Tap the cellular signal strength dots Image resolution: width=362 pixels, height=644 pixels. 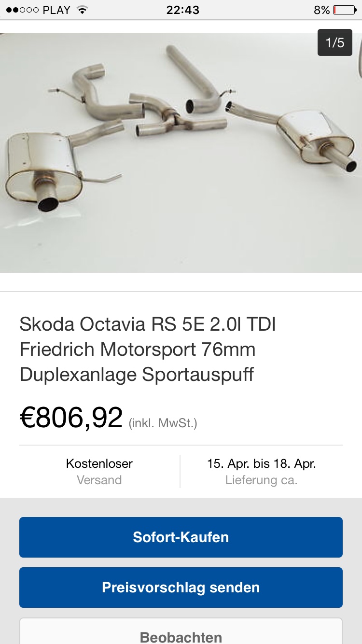pyautogui.click(x=22, y=10)
